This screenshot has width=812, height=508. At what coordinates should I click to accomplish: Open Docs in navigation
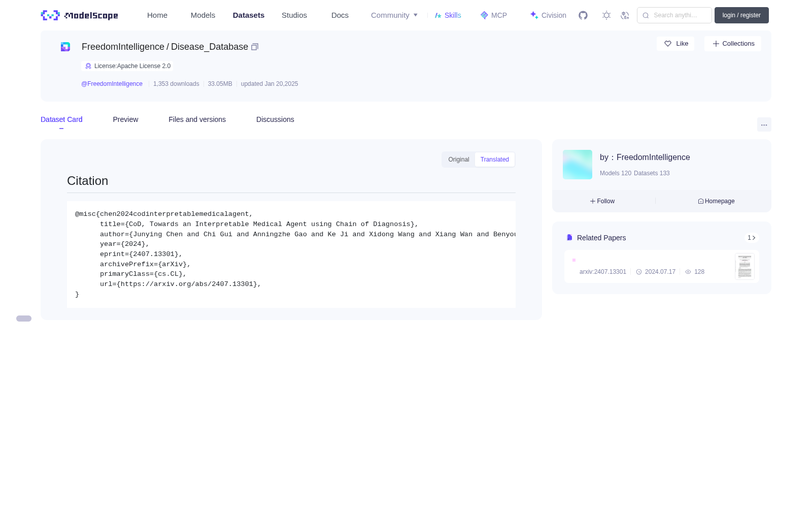(x=340, y=15)
